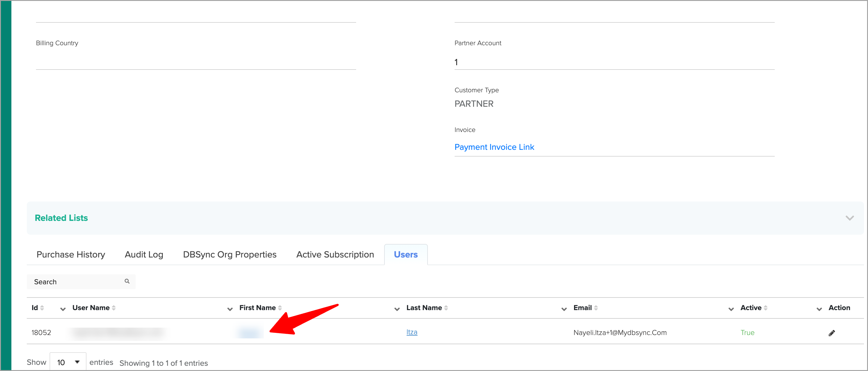Sort by Active column arrows

pyautogui.click(x=766, y=308)
